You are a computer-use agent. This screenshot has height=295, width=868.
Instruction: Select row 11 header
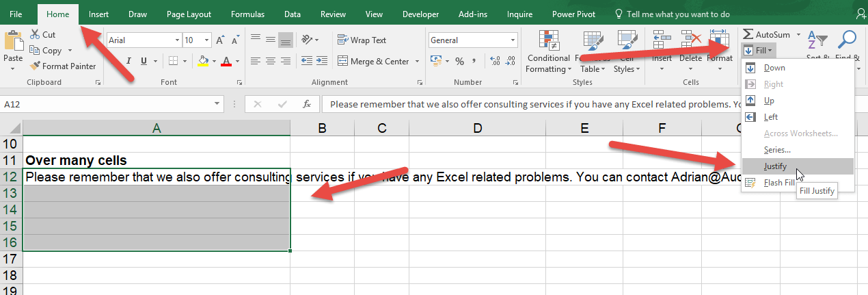pyautogui.click(x=11, y=160)
